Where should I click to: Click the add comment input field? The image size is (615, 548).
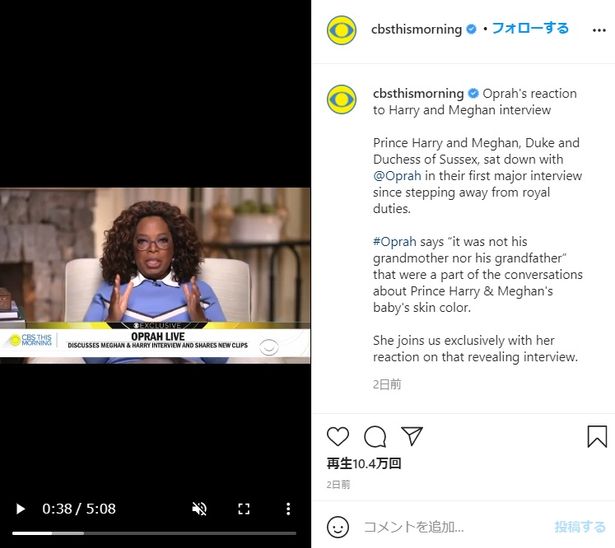[455, 527]
